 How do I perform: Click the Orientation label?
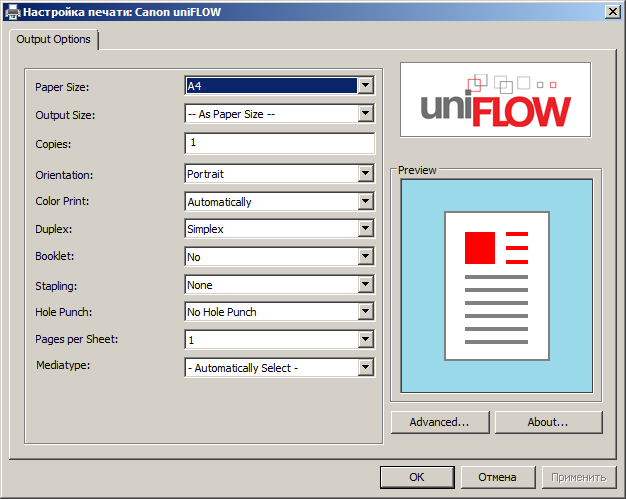tap(64, 175)
